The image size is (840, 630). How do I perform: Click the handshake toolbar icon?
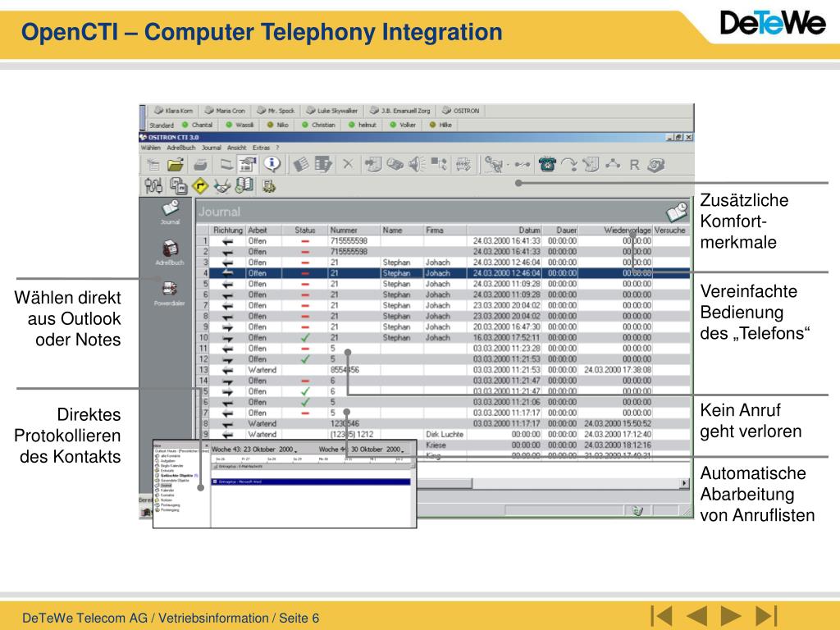pyautogui.click(x=221, y=186)
